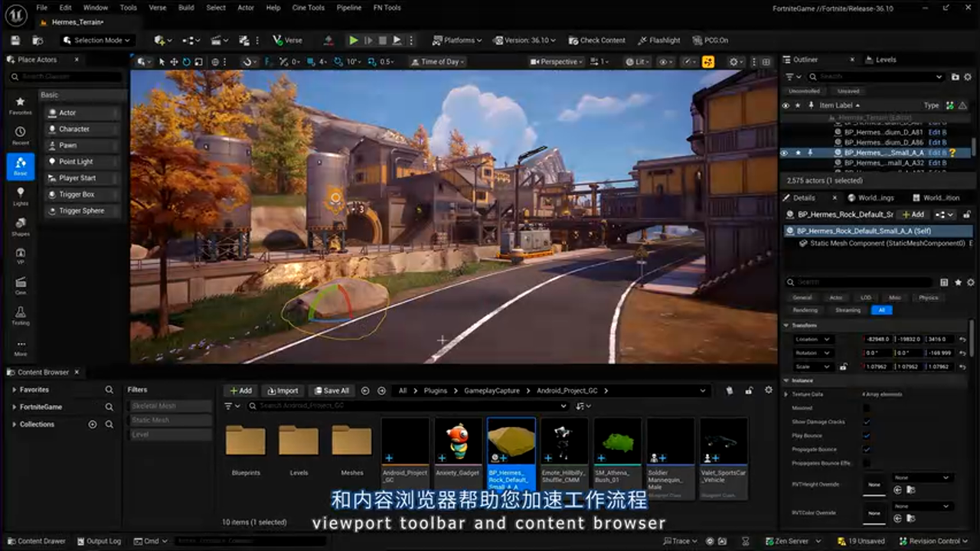Image resolution: width=980 pixels, height=551 pixels.
Task: Reset the Location value to default
Action: click(x=963, y=339)
